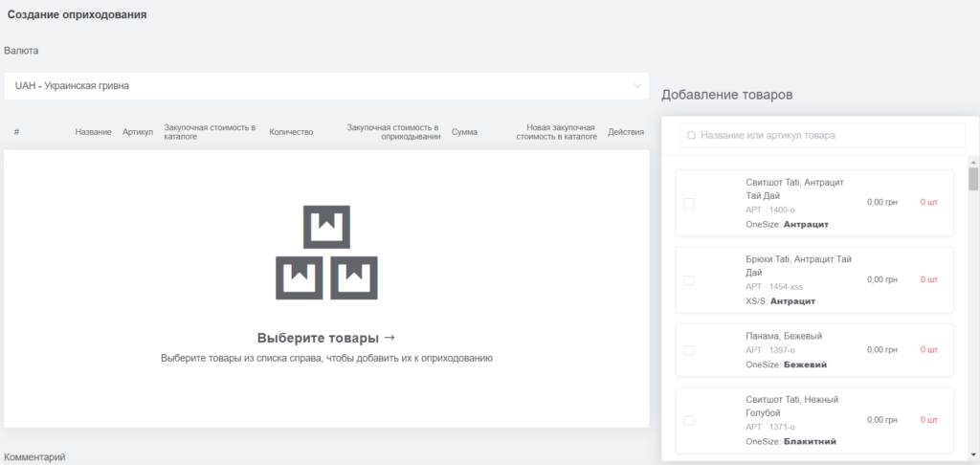Click XS/S: Антрацит variant text
The image size is (980, 465).
tap(781, 301)
